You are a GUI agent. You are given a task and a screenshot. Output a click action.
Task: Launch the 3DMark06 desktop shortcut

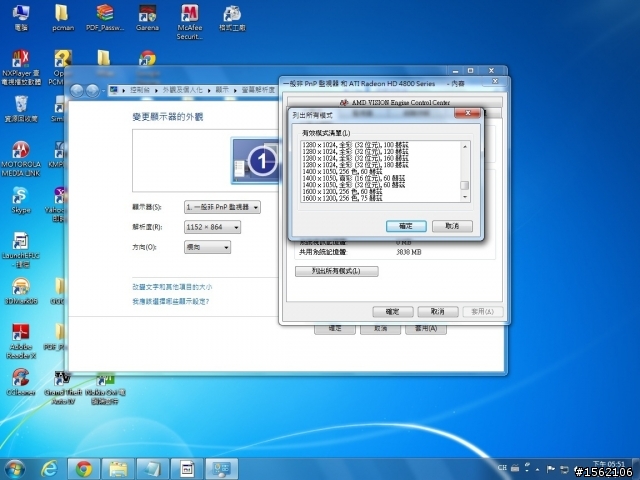pos(20,291)
